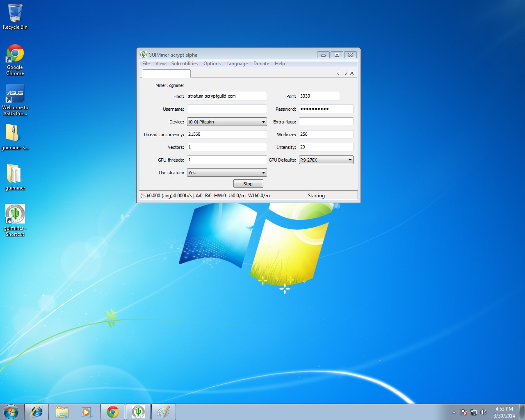The height and width of the screenshot is (420, 525).
Task: Click the GUIMiner taskbar button
Action: pyautogui.click(x=138, y=412)
